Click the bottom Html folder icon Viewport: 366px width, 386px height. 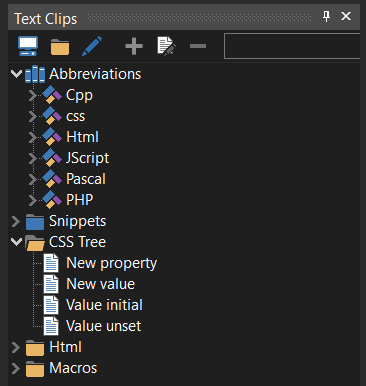(35, 348)
